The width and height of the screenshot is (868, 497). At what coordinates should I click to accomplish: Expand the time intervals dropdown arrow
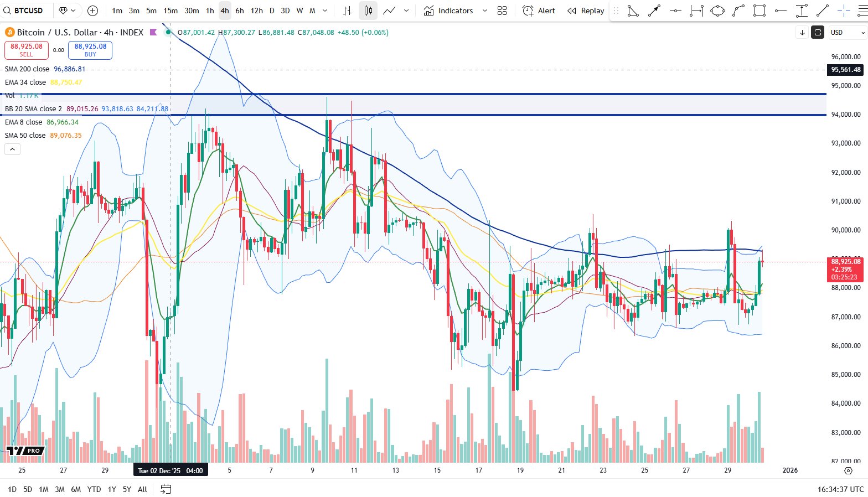325,11
